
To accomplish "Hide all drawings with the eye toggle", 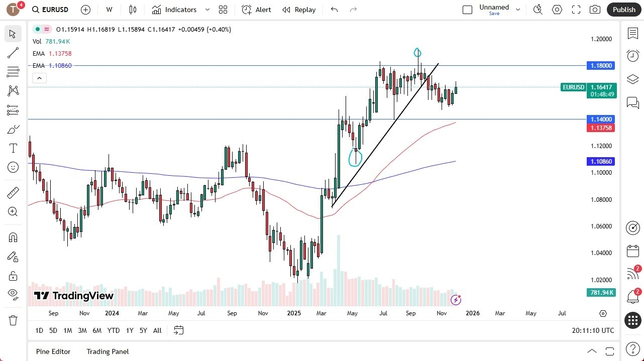I will [13, 294].
